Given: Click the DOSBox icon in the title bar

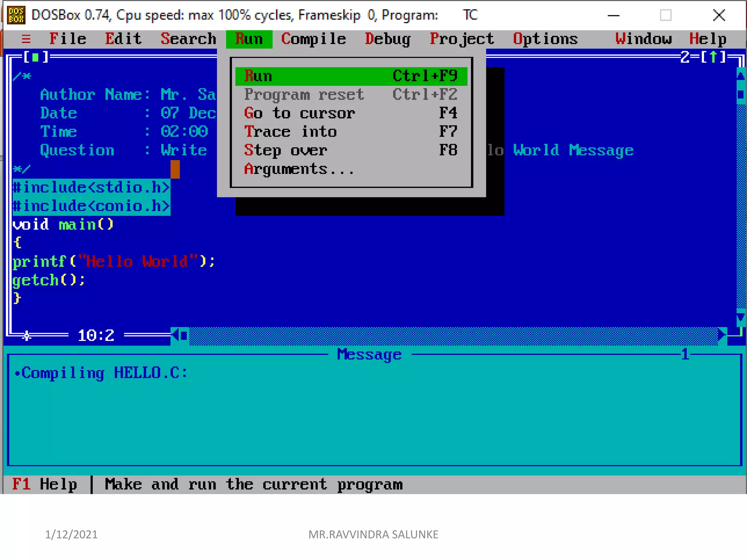Looking at the screenshot, I should [x=16, y=15].
